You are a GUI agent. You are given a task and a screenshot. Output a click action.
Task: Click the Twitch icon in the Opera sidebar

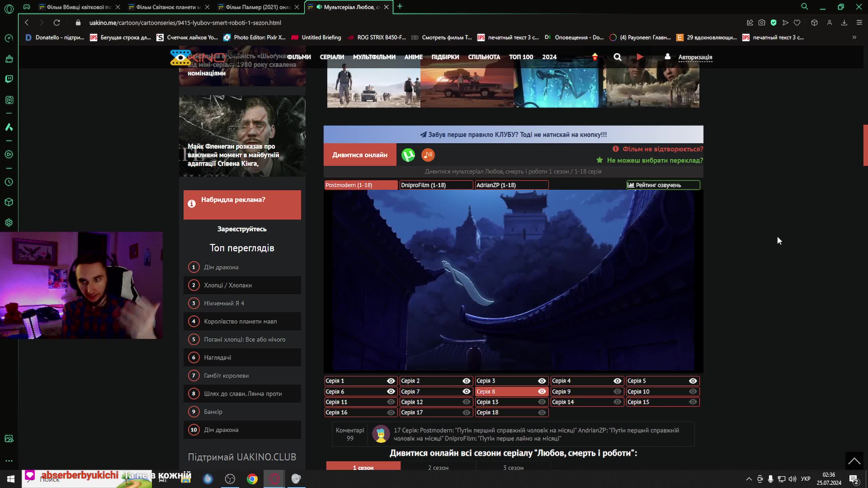click(9, 79)
